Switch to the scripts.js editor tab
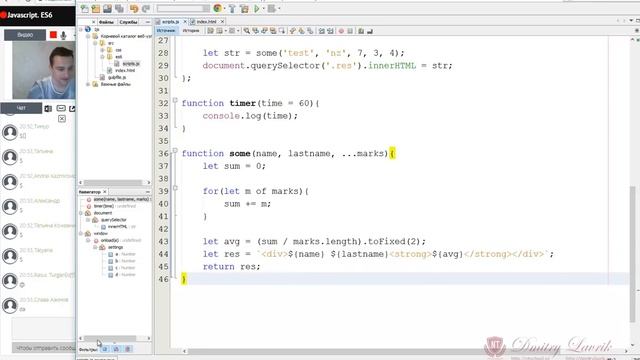 [x=170, y=22]
